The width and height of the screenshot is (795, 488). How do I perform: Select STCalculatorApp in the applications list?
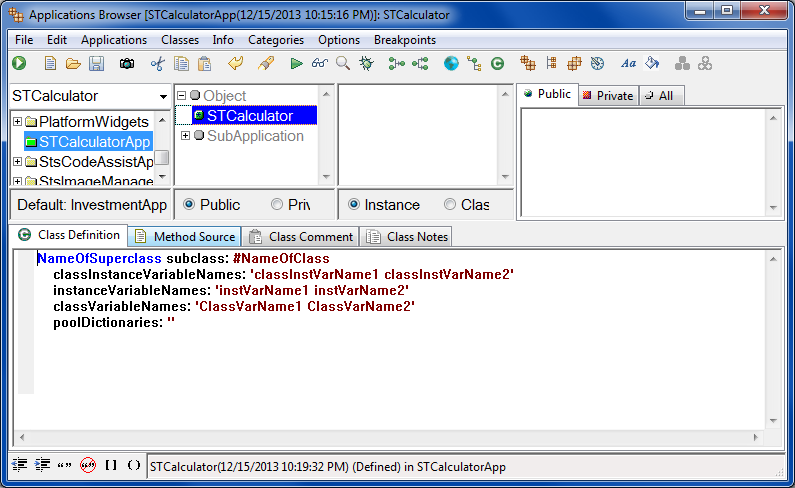(94, 142)
